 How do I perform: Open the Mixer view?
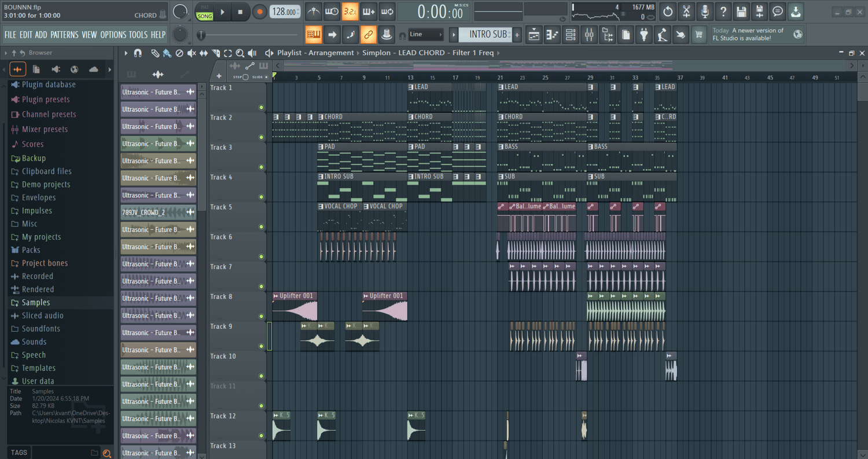point(589,35)
